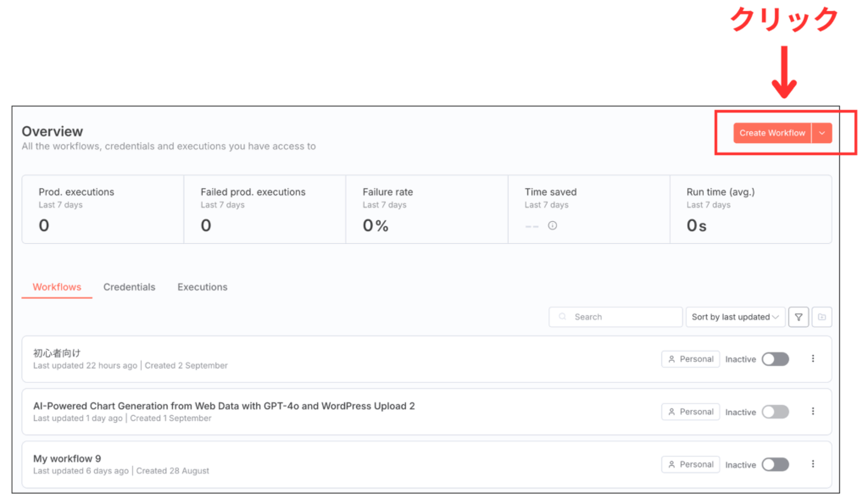Open the three-dot menu for My workflow 9
Viewport: 868px width, 504px height.
[x=813, y=463]
